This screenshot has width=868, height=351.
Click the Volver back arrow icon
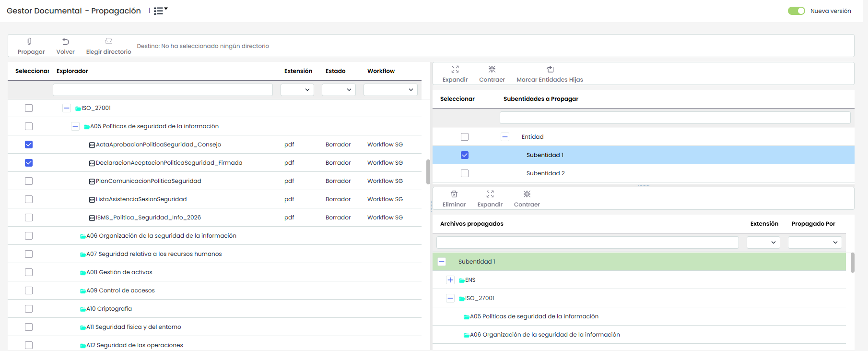coord(66,42)
